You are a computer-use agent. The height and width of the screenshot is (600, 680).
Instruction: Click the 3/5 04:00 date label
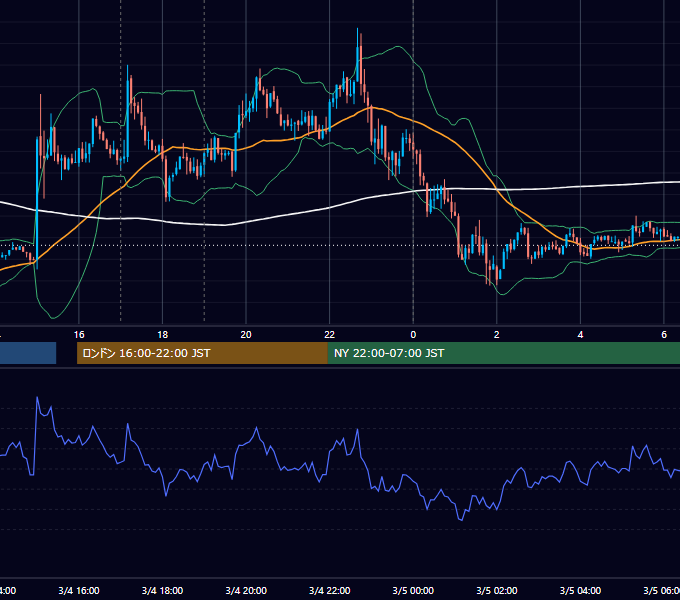[x=580, y=590]
